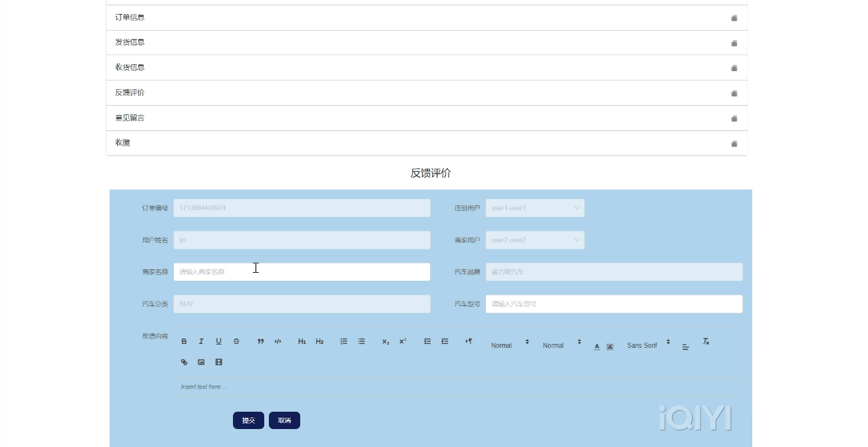Open the 订单信息 menu item
Image resolution: width=868 pixels, height=447 pixels.
coord(426,17)
